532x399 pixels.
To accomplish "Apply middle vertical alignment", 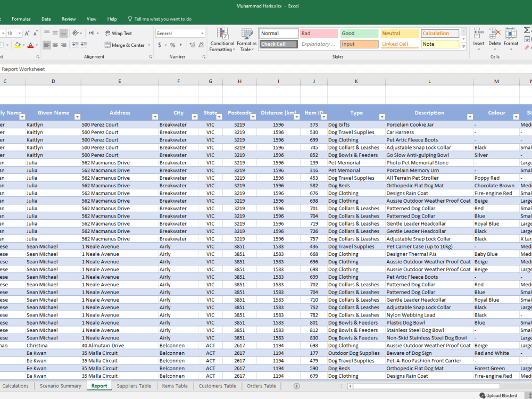I will point(55,33).
